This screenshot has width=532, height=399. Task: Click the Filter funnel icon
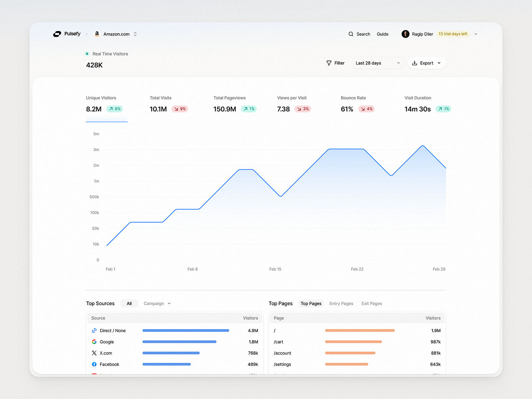[329, 63]
